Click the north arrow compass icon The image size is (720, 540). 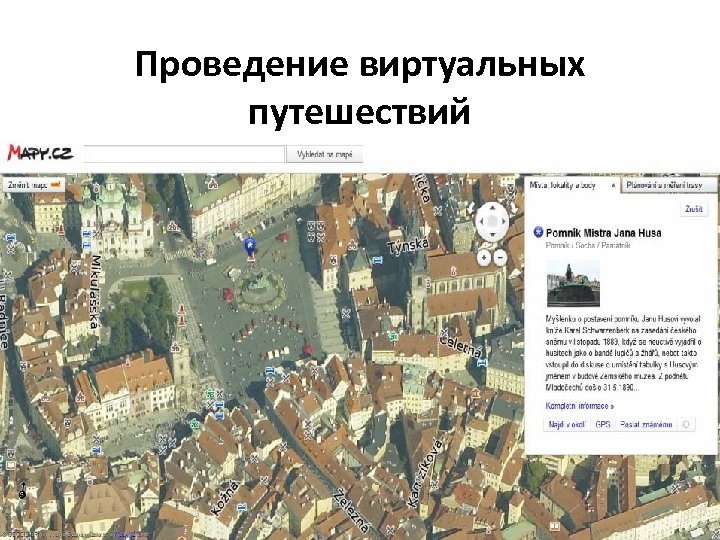click(22, 490)
